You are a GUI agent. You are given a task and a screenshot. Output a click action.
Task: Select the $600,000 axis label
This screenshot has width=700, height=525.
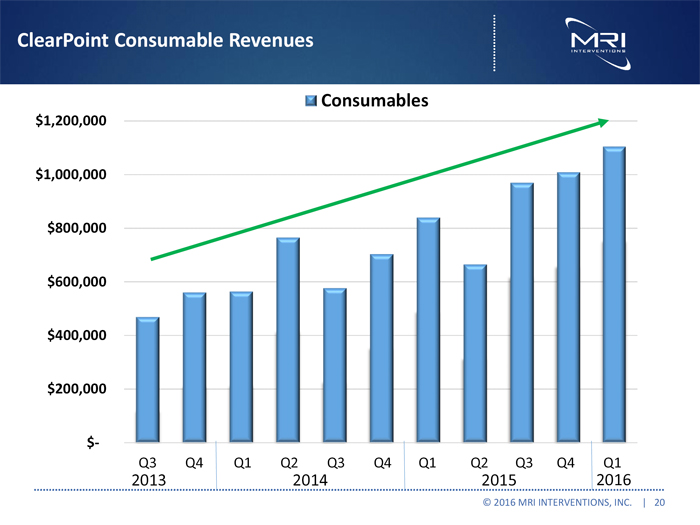tap(72, 282)
